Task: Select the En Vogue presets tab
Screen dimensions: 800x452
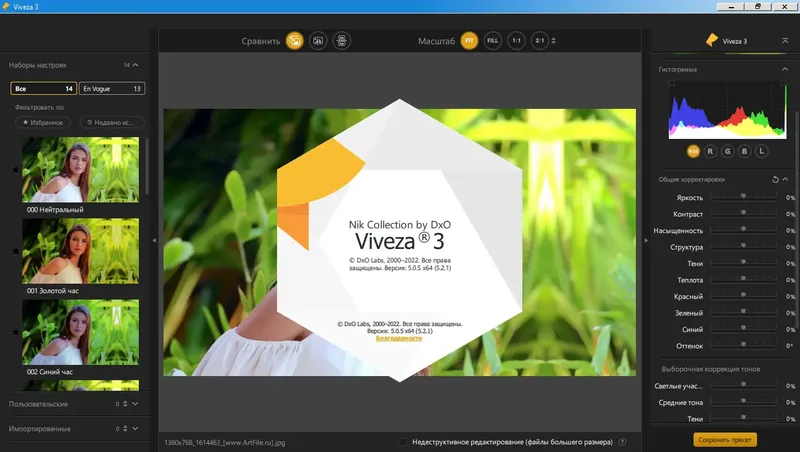Action: pos(112,89)
